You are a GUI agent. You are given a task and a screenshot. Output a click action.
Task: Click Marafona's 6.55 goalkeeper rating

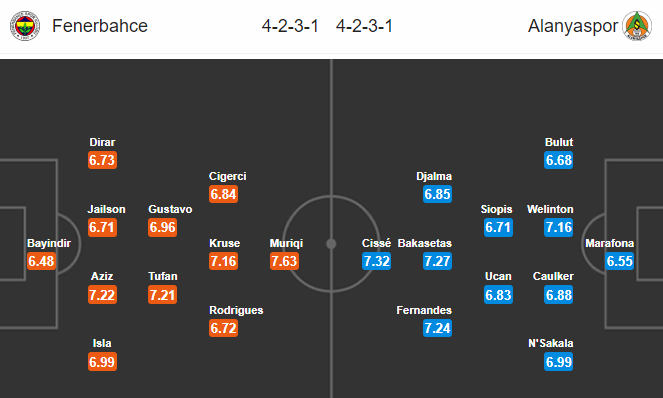[x=619, y=261]
